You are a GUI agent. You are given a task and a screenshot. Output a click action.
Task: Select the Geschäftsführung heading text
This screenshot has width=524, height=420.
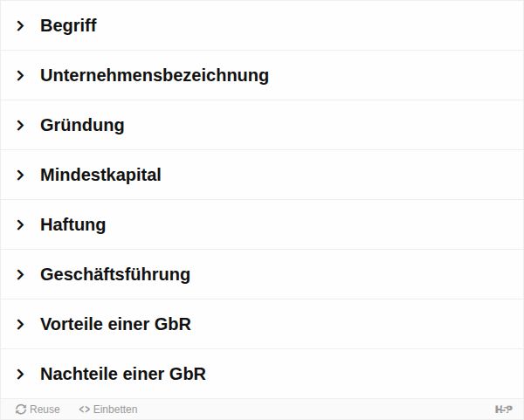point(115,275)
